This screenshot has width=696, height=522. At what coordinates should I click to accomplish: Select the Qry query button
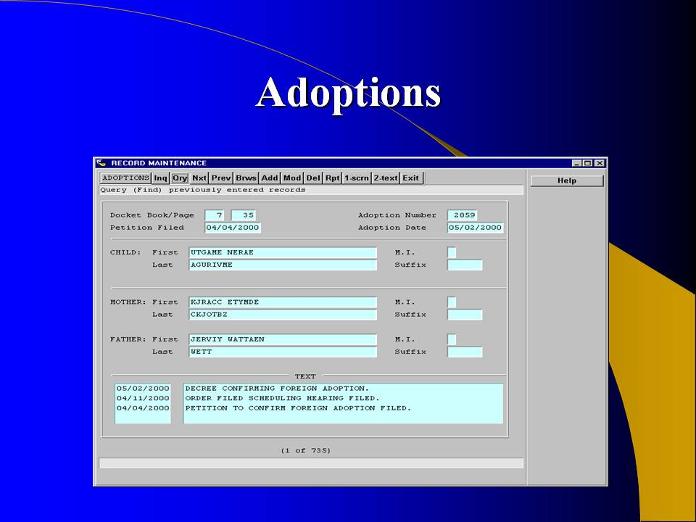tap(179, 178)
